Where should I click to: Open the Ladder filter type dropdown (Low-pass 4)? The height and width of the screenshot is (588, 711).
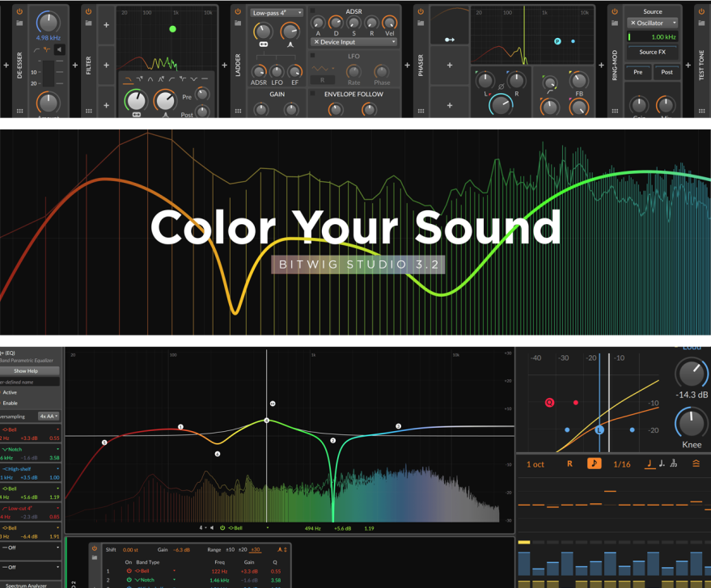tap(277, 13)
